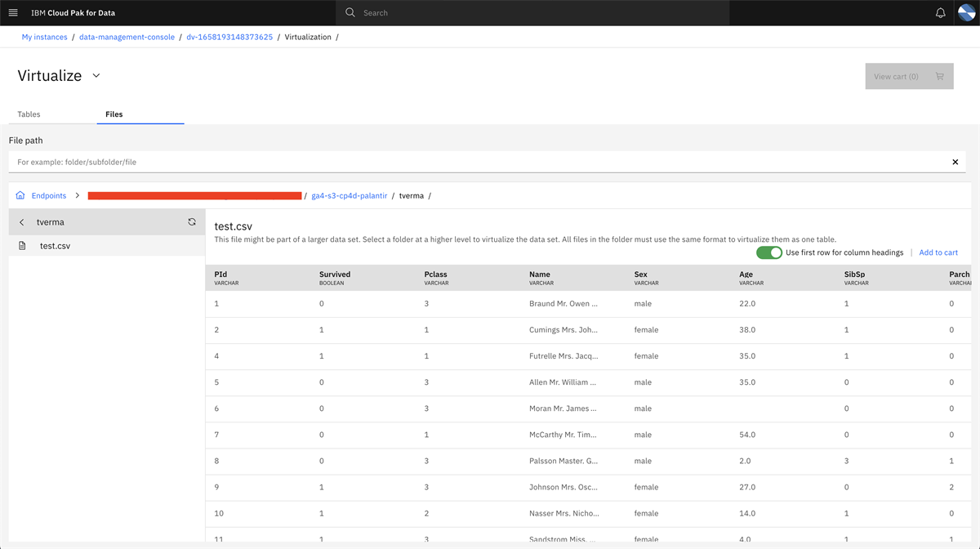Click the Age value 54.0

(747, 435)
